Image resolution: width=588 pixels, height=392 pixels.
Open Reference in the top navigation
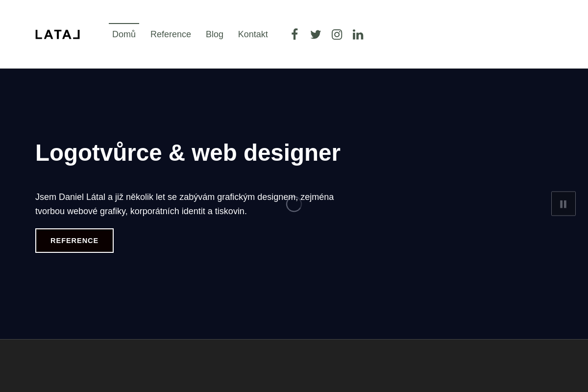(171, 34)
